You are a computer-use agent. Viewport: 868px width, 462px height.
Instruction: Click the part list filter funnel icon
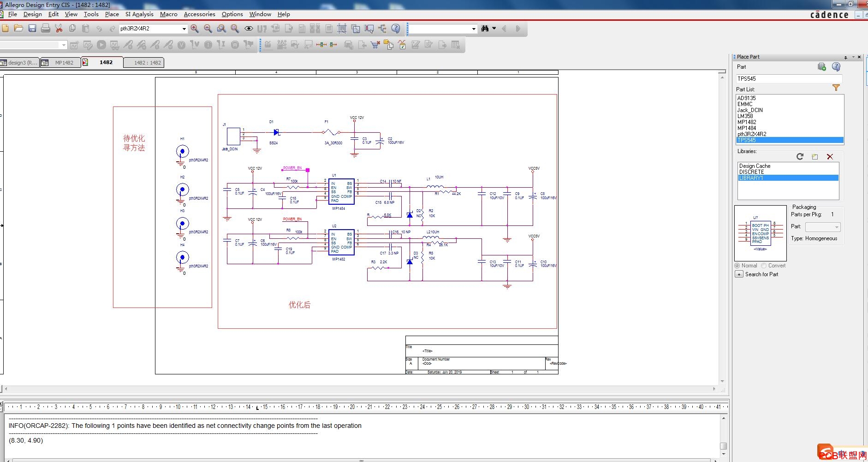point(836,88)
